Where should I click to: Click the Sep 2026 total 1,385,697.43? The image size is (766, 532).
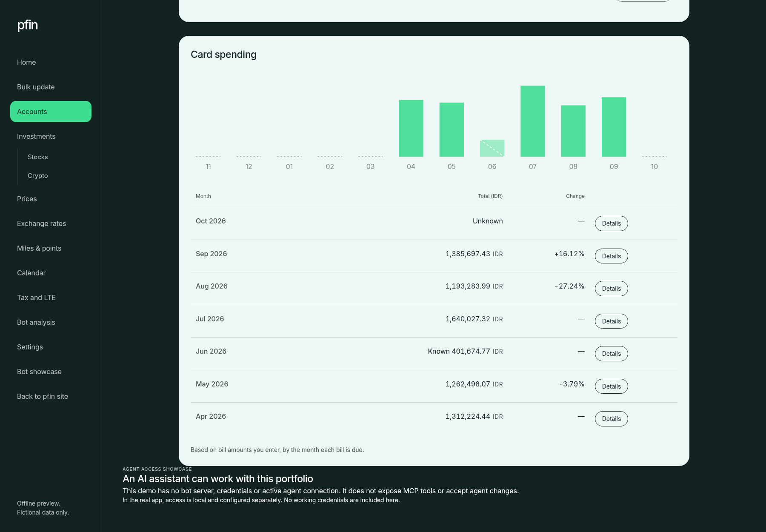click(x=474, y=254)
